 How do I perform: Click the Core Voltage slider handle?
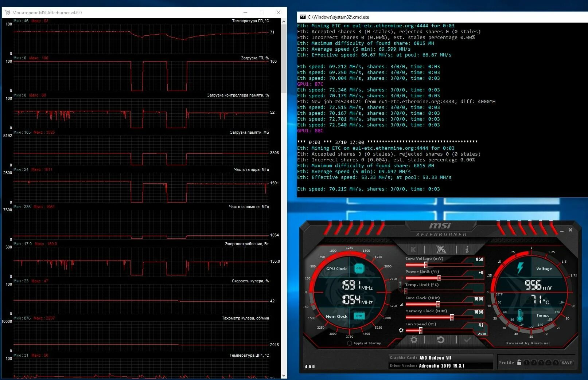pyautogui.click(x=425, y=265)
